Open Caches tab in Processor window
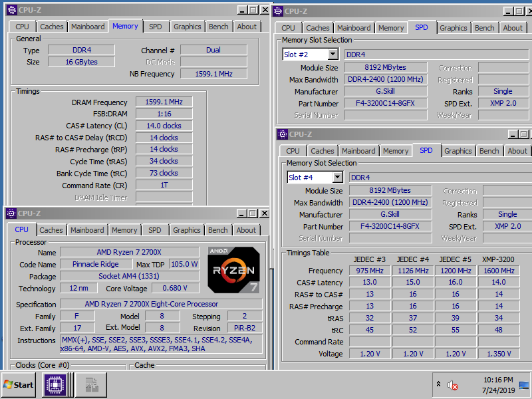 point(51,230)
